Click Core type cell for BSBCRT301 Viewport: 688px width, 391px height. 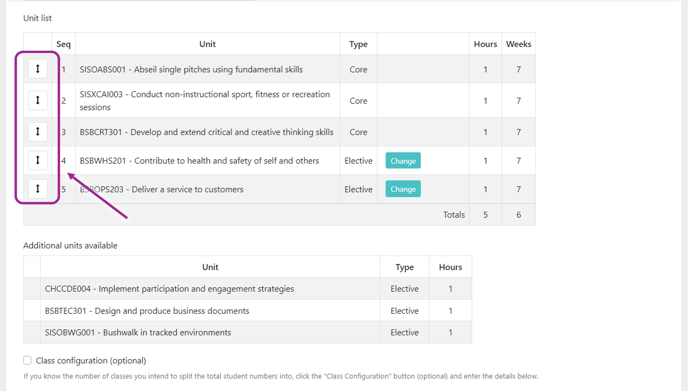coord(358,132)
